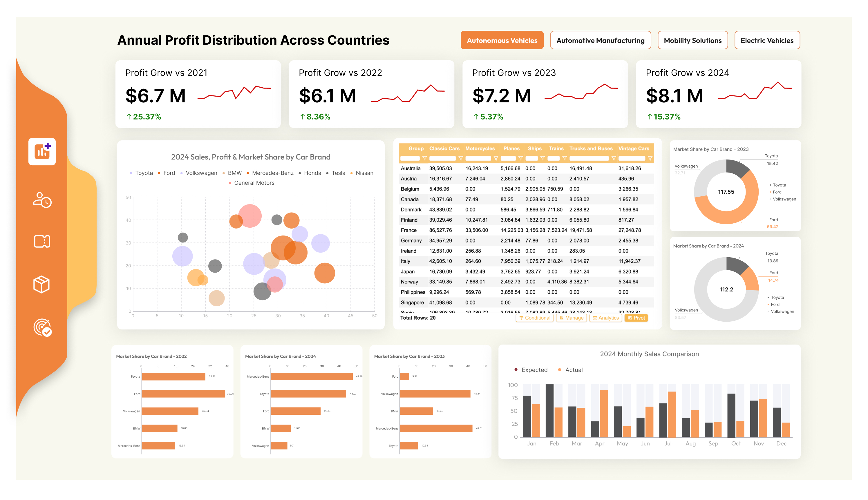Viewport: 868px width, 500px height.
Task: Click the package box icon in the sidebar
Action: coord(42,284)
